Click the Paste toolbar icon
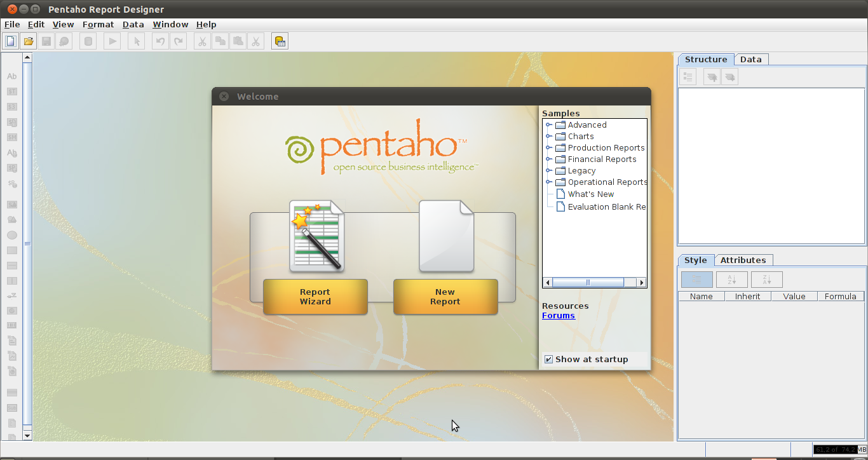The image size is (868, 460). (x=238, y=41)
